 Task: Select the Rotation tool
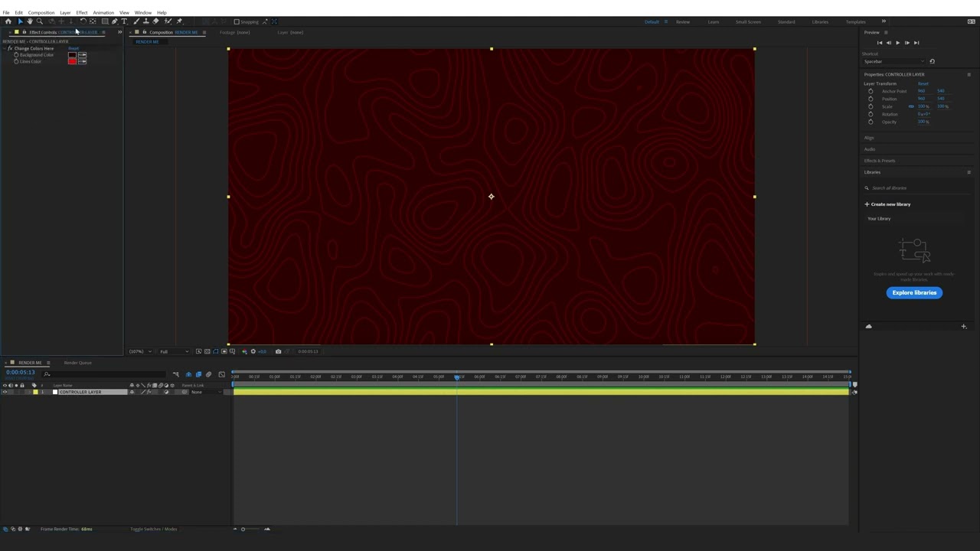coord(83,21)
